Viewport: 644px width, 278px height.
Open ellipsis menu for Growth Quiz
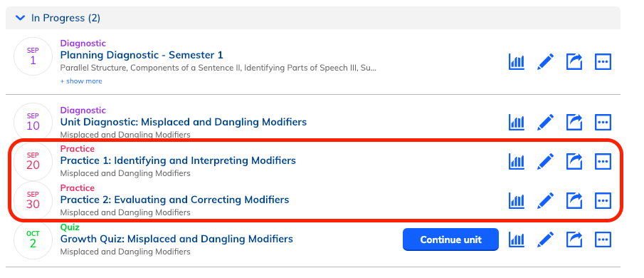click(603, 240)
